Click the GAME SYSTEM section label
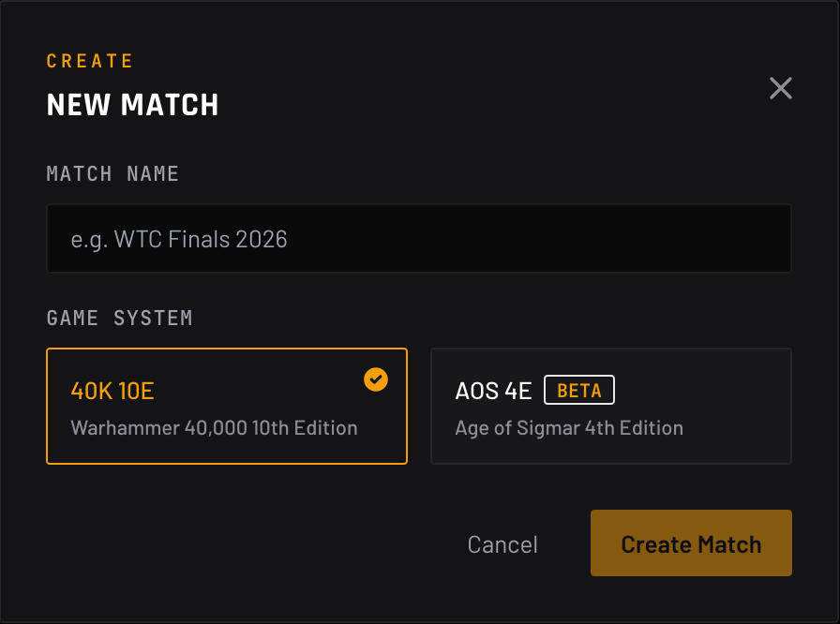 point(119,318)
